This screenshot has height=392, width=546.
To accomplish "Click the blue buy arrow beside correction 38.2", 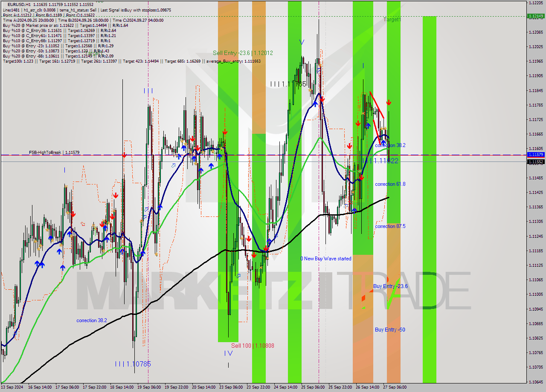I will point(384,142).
